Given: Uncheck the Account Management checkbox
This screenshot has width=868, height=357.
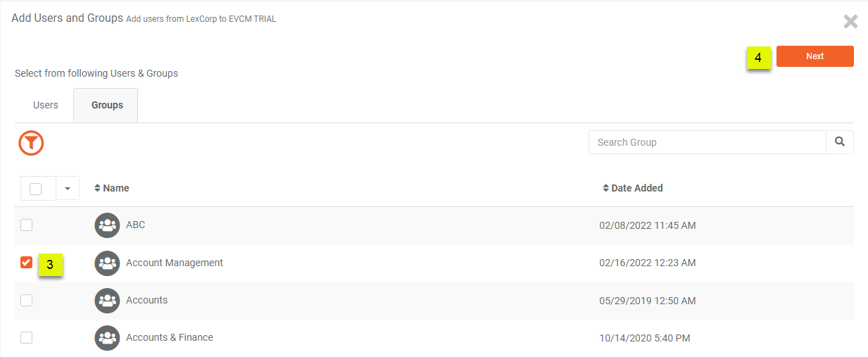Looking at the screenshot, I should click(26, 263).
